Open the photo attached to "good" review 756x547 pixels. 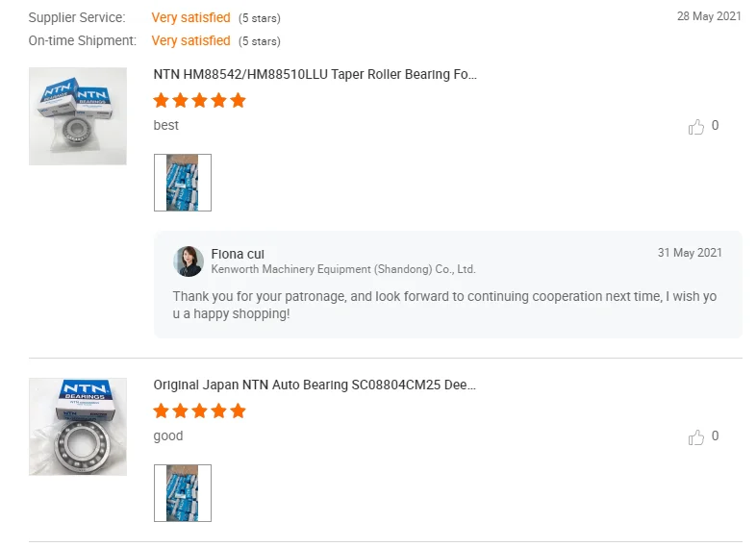coord(183,493)
